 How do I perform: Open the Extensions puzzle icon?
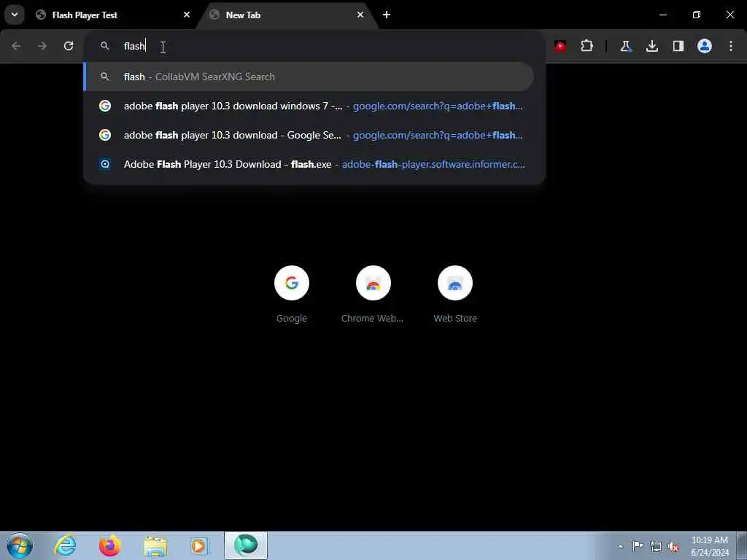[587, 46]
